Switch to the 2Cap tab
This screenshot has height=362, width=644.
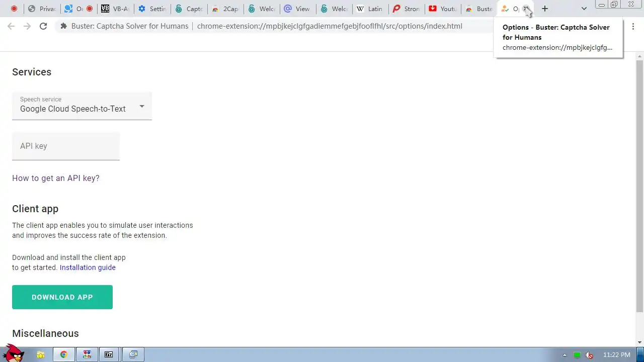click(225, 9)
